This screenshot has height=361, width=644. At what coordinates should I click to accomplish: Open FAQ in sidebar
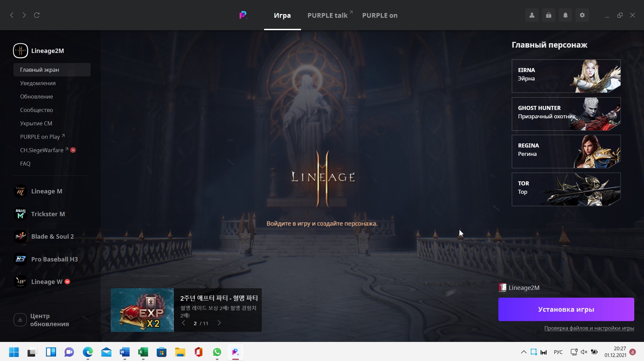tap(25, 164)
